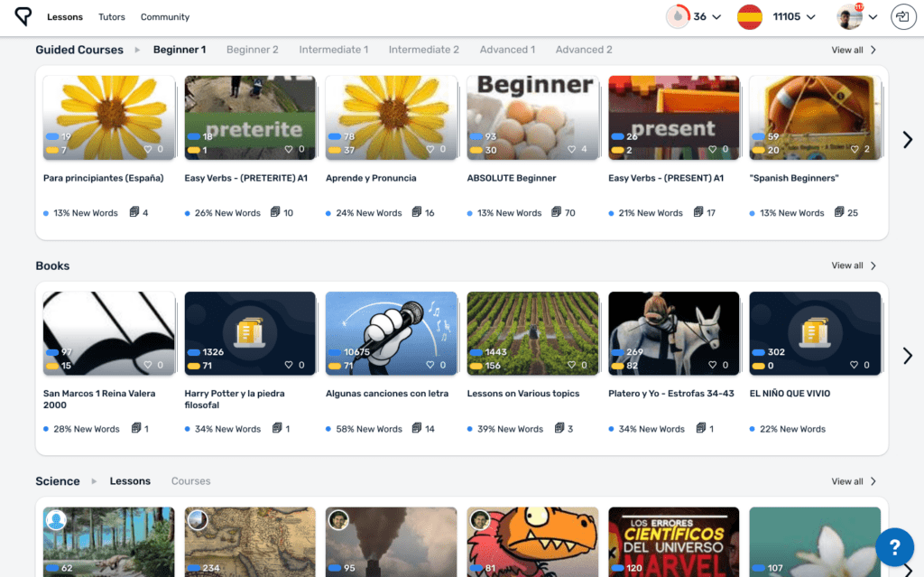Open the streak flame counter
924x577 pixels.
(678, 16)
